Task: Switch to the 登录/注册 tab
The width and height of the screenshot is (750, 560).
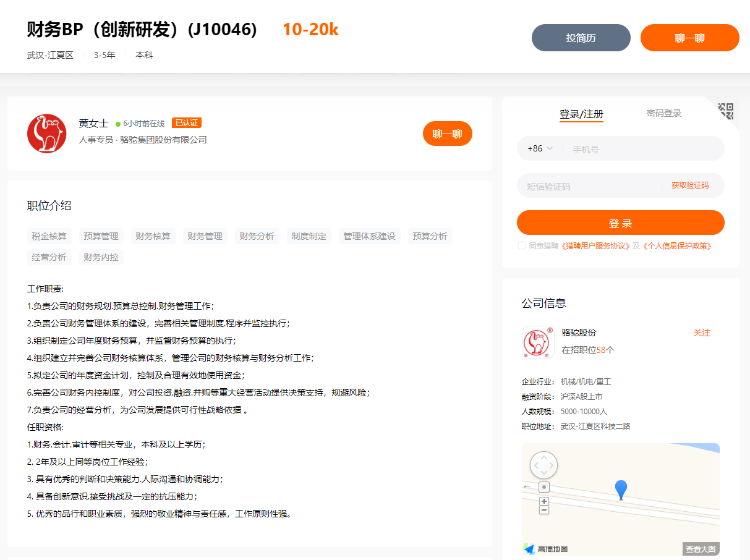Action: (581, 113)
